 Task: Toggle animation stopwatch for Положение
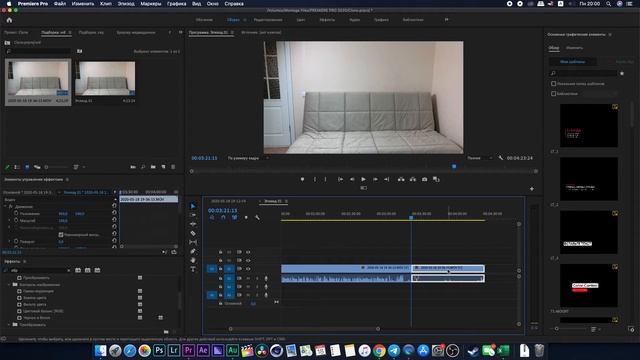(x=16, y=213)
